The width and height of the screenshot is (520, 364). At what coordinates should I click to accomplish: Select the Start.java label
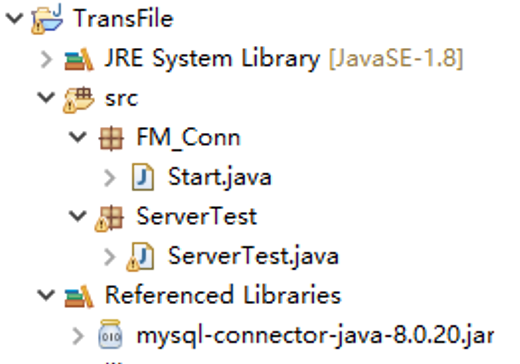220,178
